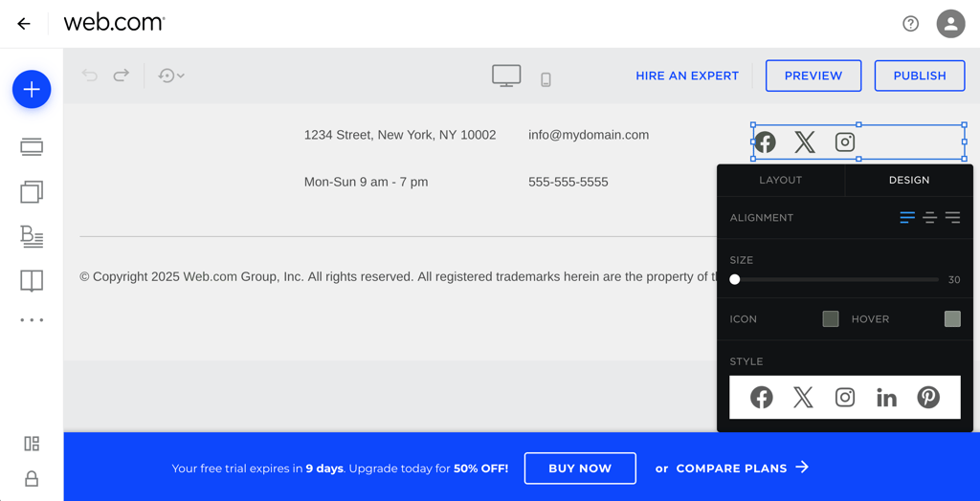
Task: Select the 555-555-5555 phone text
Action: coord(568,183)
